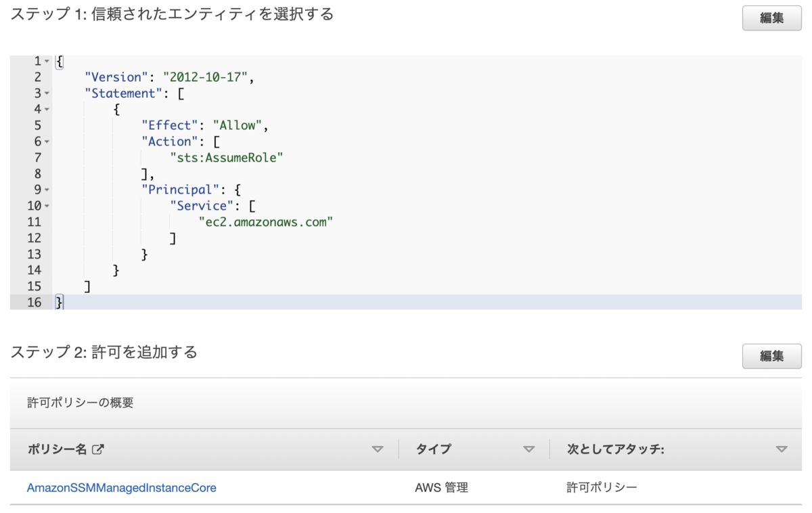Collapse the fold arrow at line 4
The width and height of the screenshot is (812, 513).
tap(47, 109)
